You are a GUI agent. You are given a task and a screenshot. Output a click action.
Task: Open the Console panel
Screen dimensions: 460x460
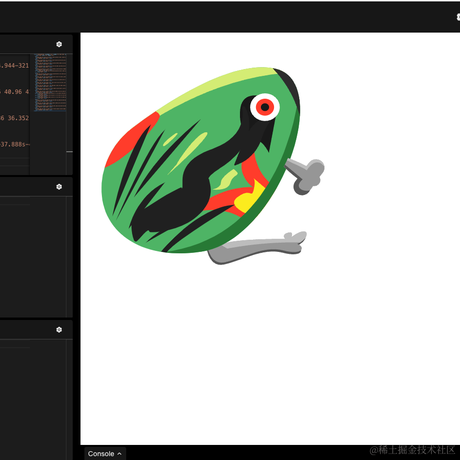click(x=105, y=454)
